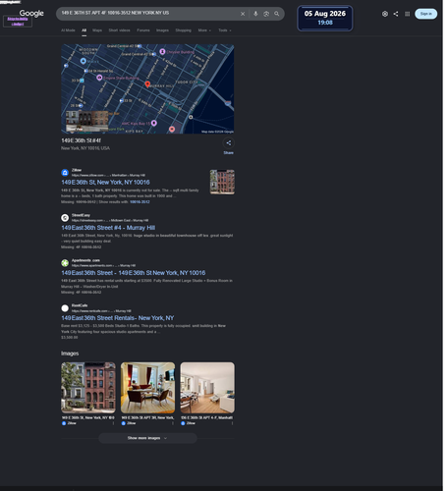Click the Sign in button
The height and width of the screenshot is (491, 448).
pos(426,14)
